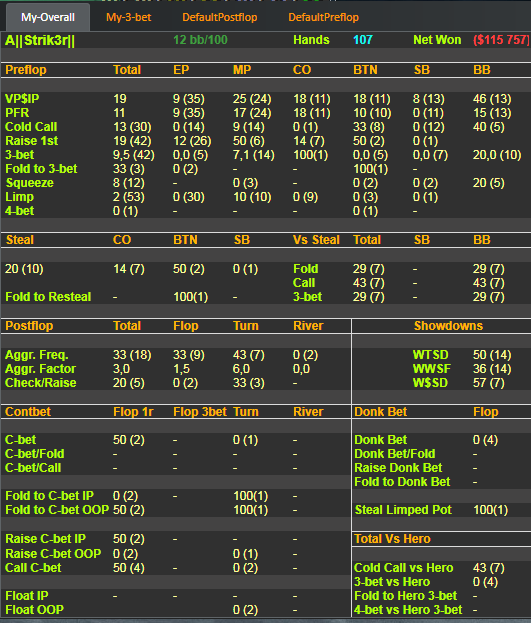The image size is (531, 623).
Task: Click the Preflop section header
Action: tap(26, 70)
